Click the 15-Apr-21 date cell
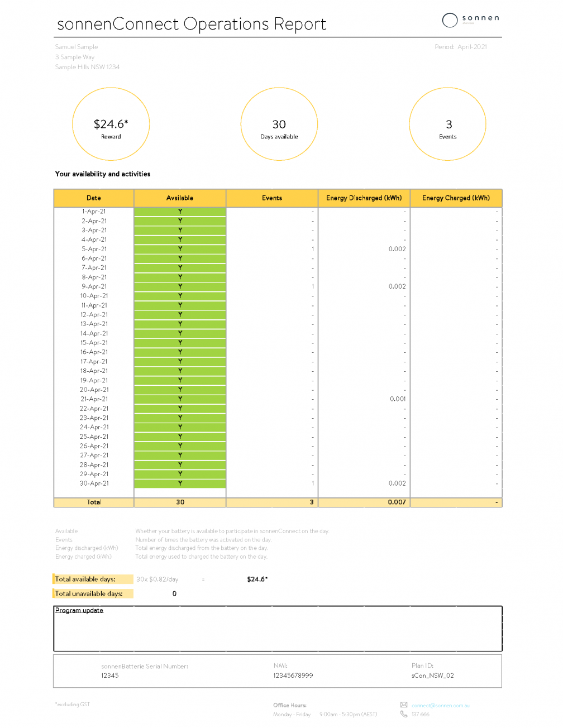 94,343
